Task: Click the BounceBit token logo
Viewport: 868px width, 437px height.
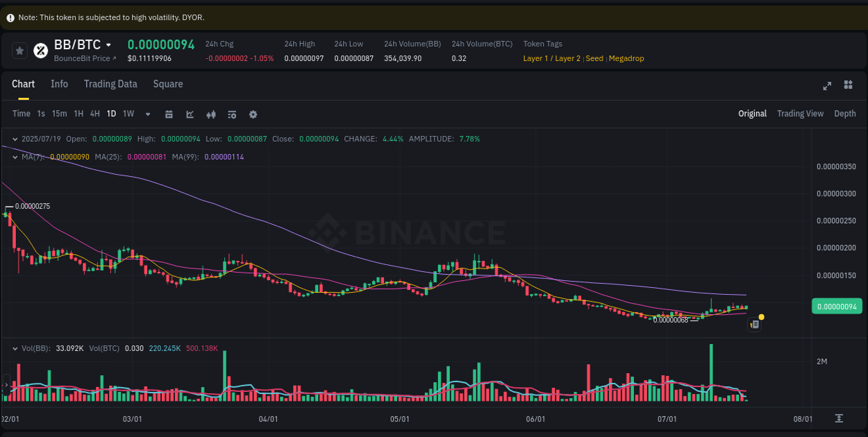Action: tap(40, 50)
